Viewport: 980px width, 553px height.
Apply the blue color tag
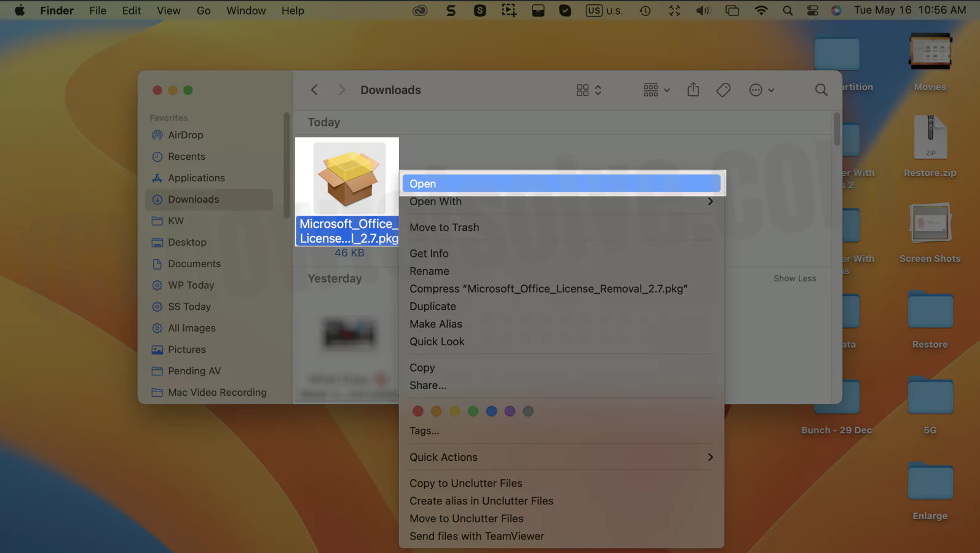[491, 411]
